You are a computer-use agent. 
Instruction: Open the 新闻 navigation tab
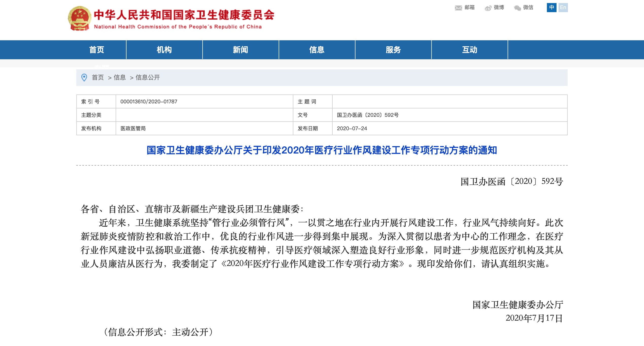pyautogui.click(x=241, y=50)
